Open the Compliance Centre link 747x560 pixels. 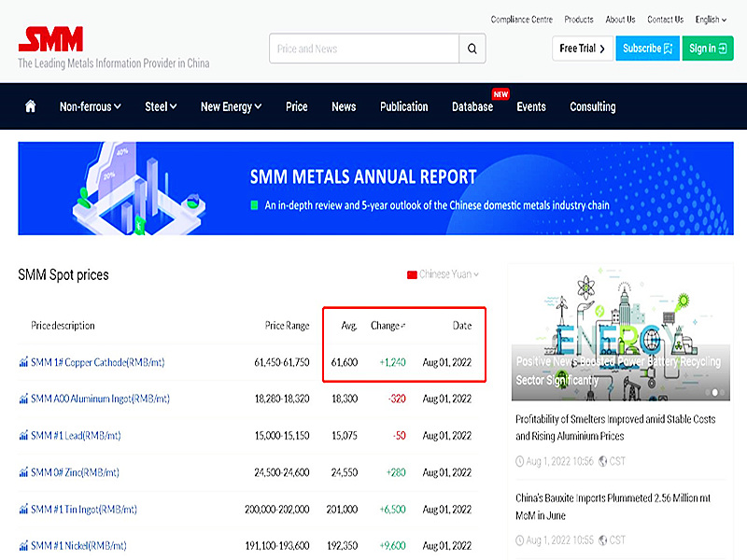(x=522, y=20)
